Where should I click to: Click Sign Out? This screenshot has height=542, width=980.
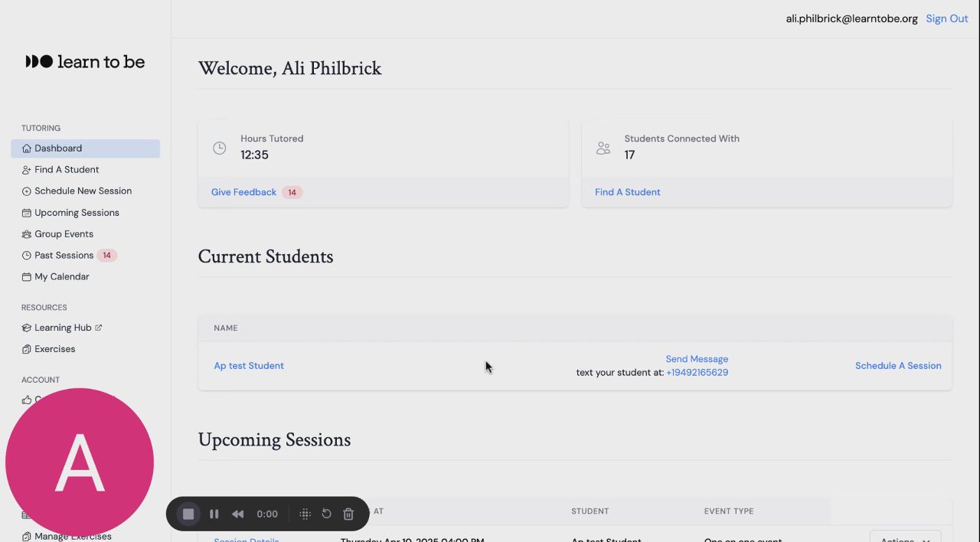point(947,18)
